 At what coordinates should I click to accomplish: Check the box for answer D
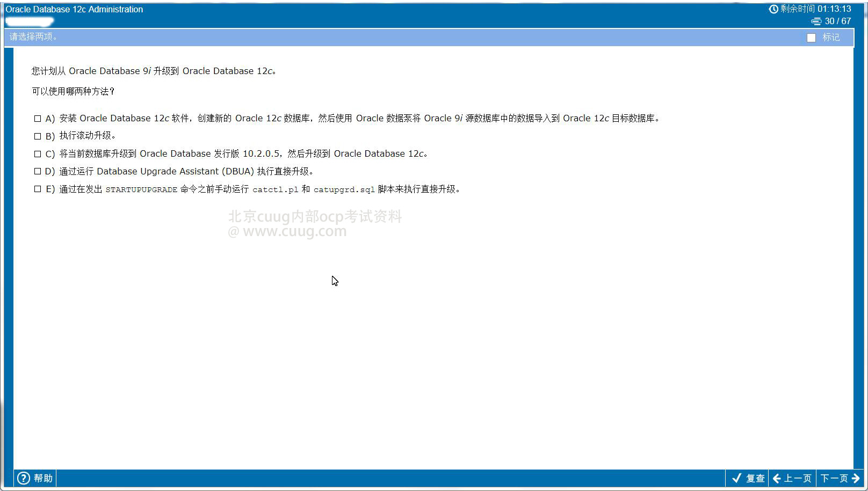click(x=38, y=171)
